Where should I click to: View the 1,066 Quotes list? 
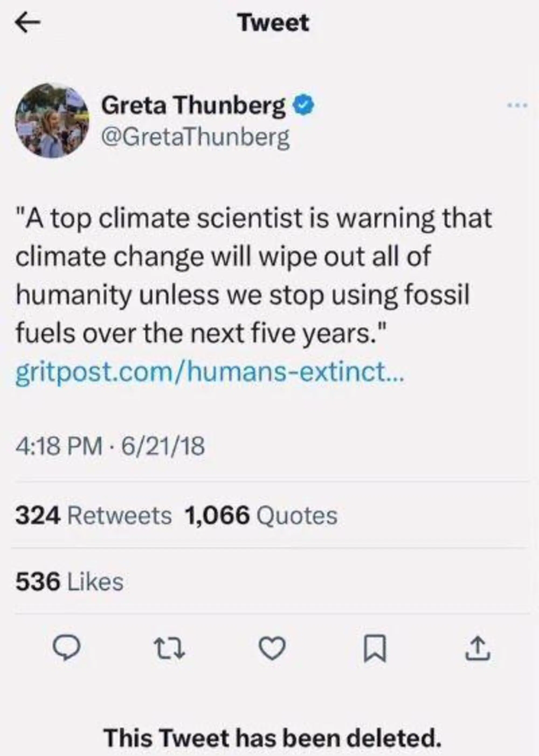coord(261,515)
